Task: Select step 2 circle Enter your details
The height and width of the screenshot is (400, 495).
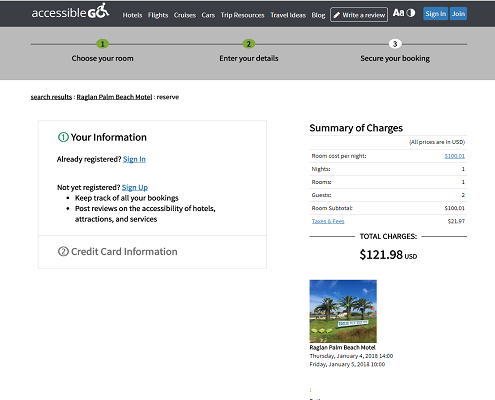Action: click(248, 44)
